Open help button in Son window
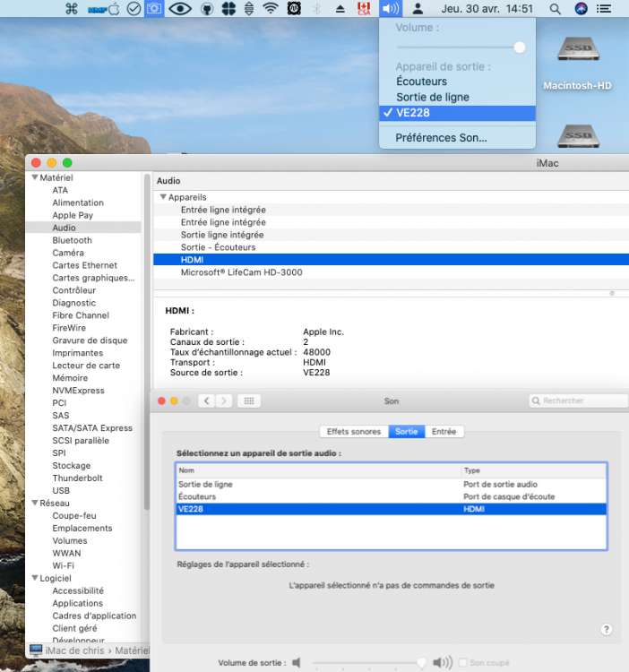 (607, 629)
